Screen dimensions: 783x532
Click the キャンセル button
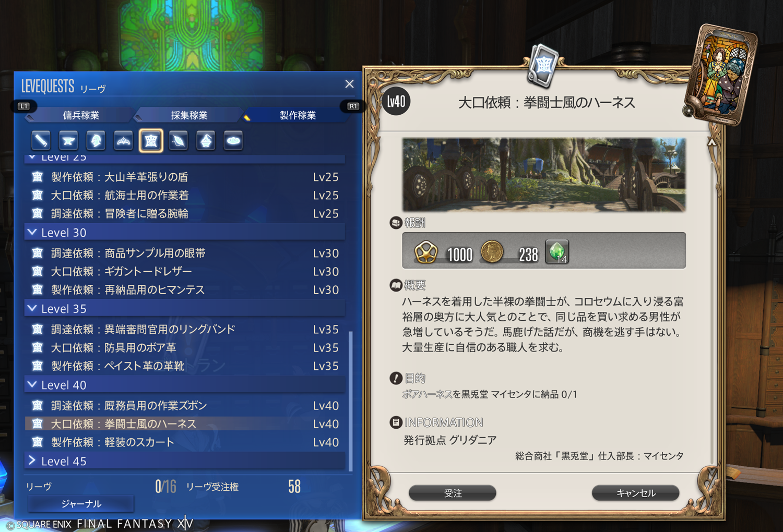point(636,493)
